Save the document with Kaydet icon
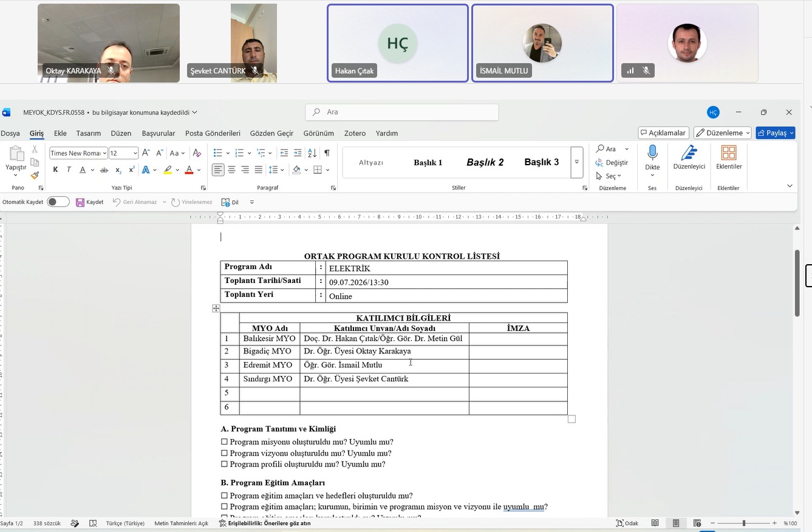Viewport: 812px width, 532px height. (89, 202)
